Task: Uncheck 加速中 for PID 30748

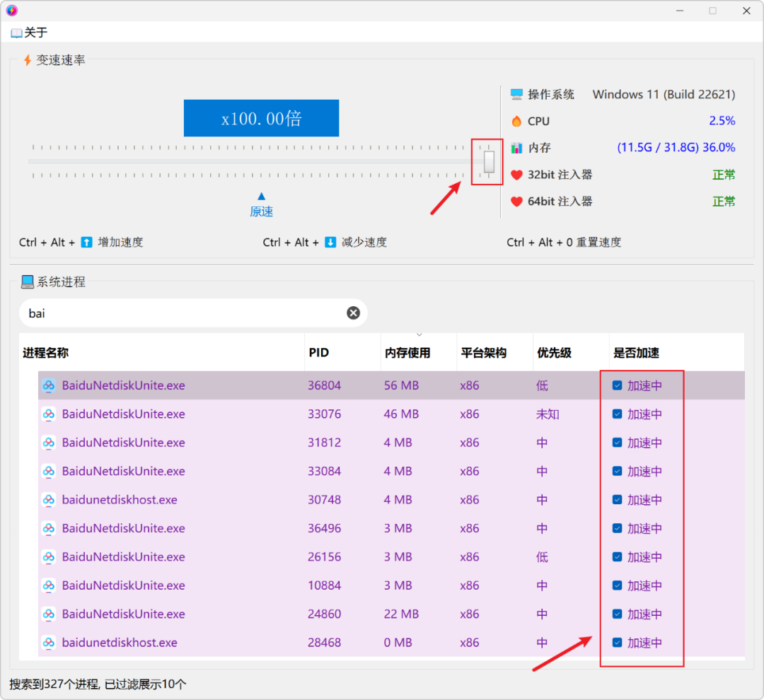Action: coord(617,500)
